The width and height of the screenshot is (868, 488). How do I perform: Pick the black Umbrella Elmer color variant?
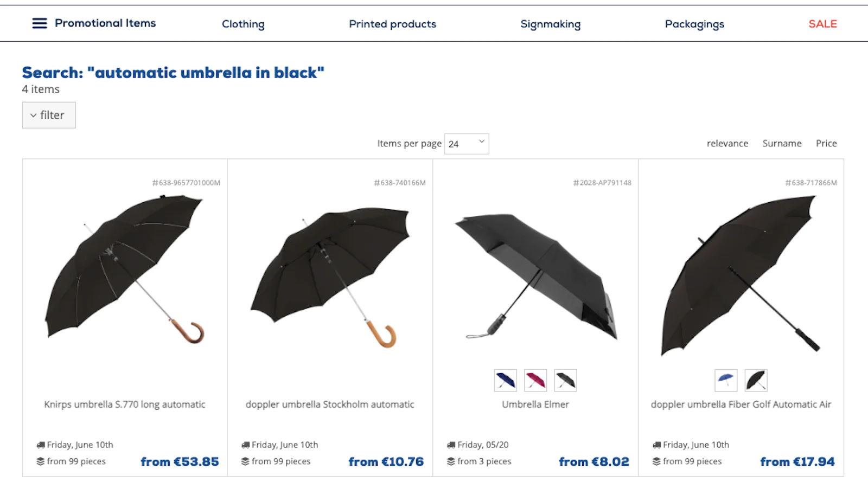(565, 380)
